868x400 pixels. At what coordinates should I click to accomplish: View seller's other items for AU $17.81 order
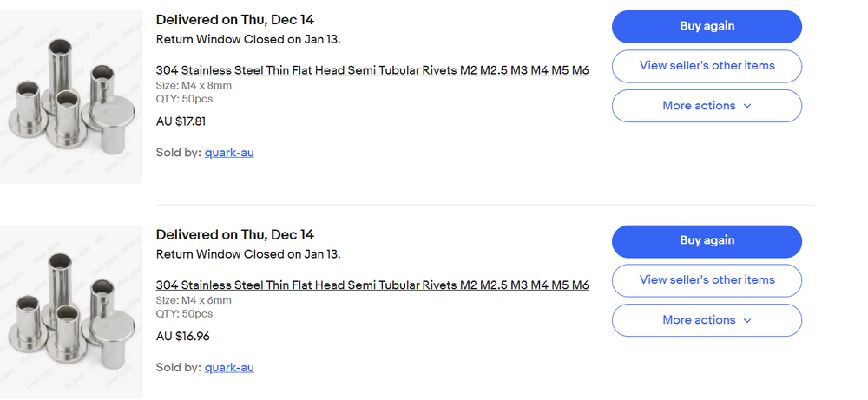click(x=707, y=66)
